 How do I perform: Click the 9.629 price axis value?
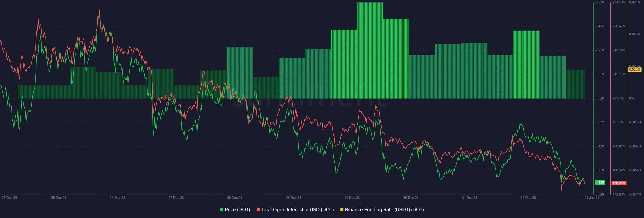600,2
